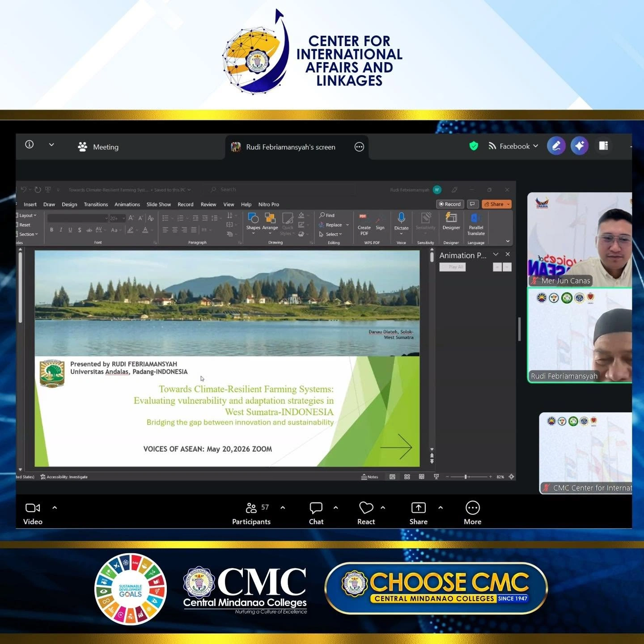Click the Dictate microphone icon
Screen dimensions: 644x644
402,218
